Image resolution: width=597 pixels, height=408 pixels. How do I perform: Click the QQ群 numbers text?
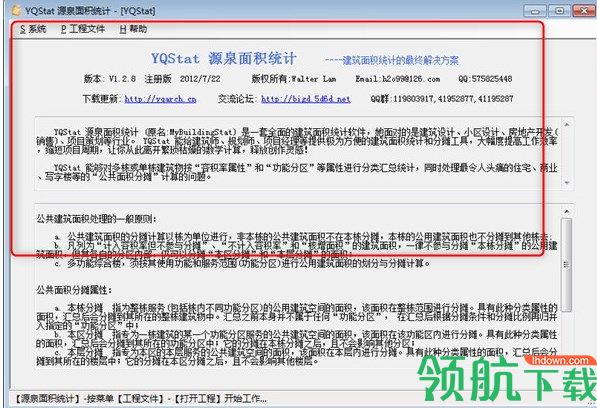tap(442, 99)
